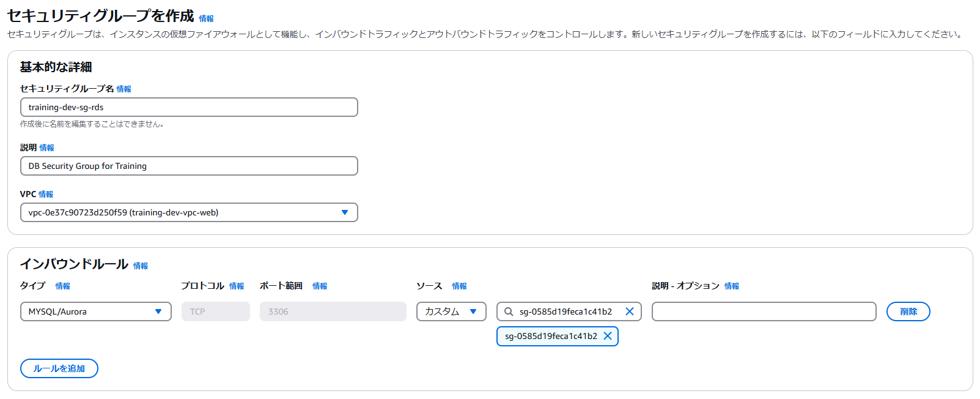The width and height of the screenshot is (980, 399).
Task: Open the VPC dropdown
Action: click(189, 212)
